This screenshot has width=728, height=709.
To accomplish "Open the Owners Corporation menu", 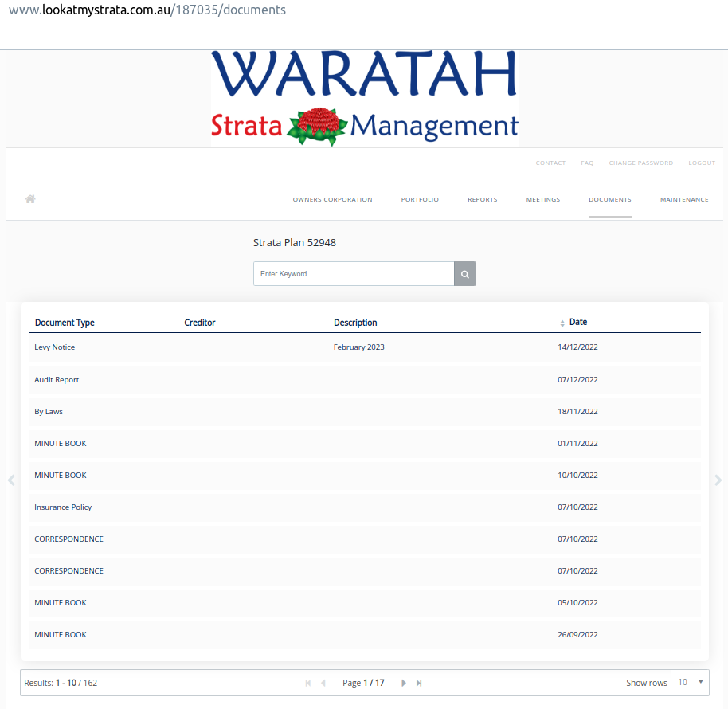I will (332, 200).
